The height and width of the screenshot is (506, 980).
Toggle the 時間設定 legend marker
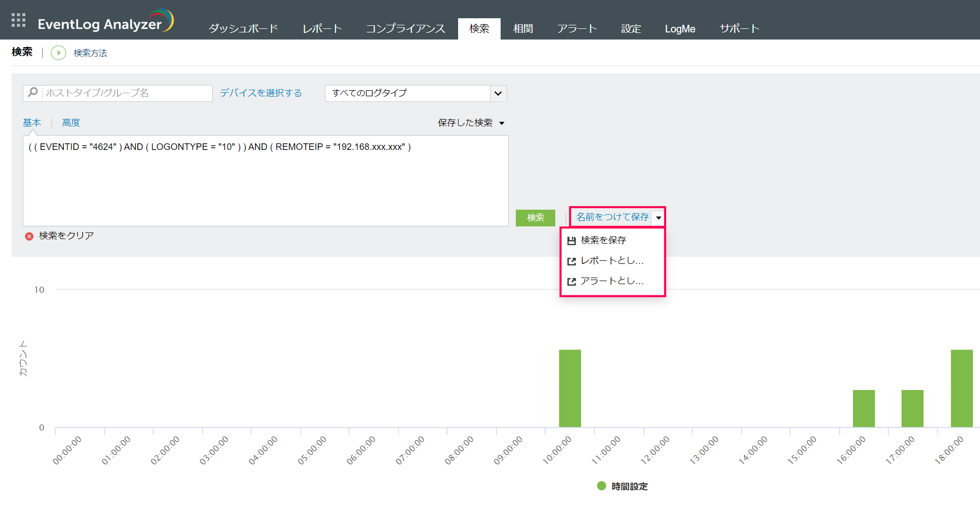[601, 486]
